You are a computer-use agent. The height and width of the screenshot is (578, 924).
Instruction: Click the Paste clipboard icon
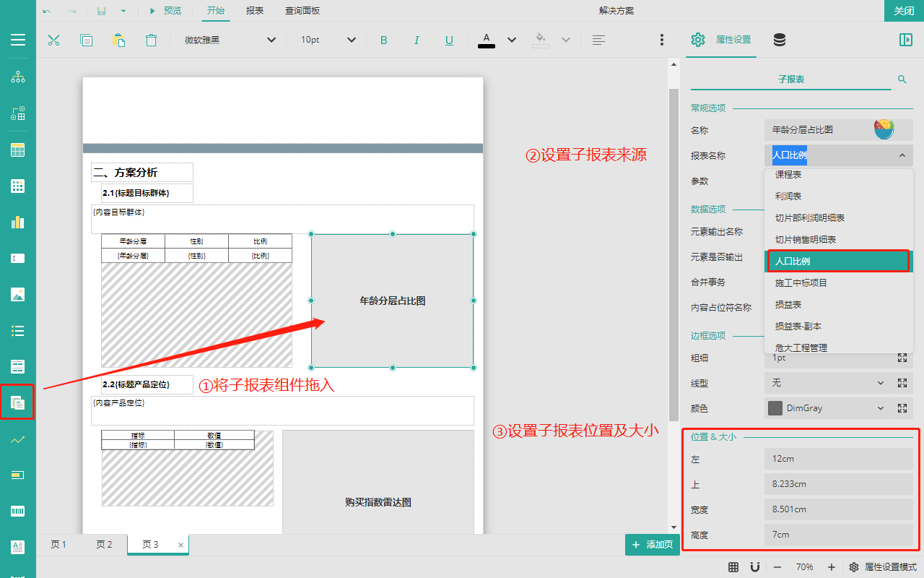(118, 40)
